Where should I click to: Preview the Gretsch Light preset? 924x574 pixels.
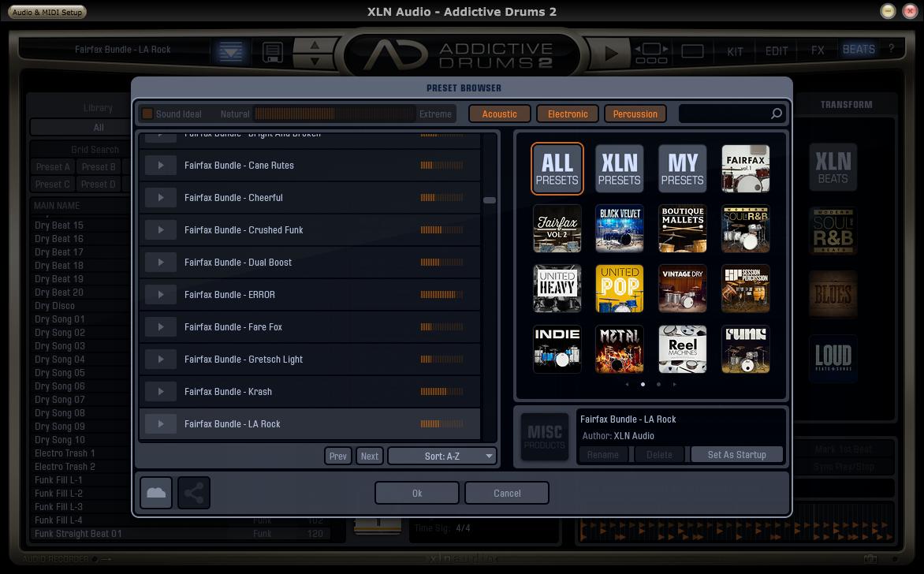tap(161, 360)
